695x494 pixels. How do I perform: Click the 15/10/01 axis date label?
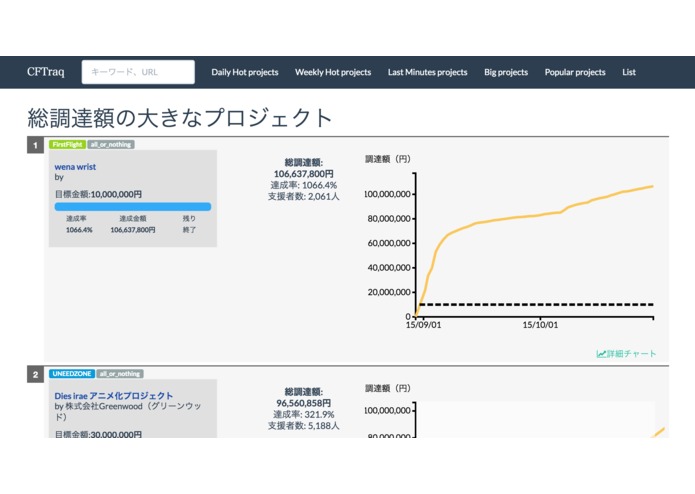[x=540, y=325]
